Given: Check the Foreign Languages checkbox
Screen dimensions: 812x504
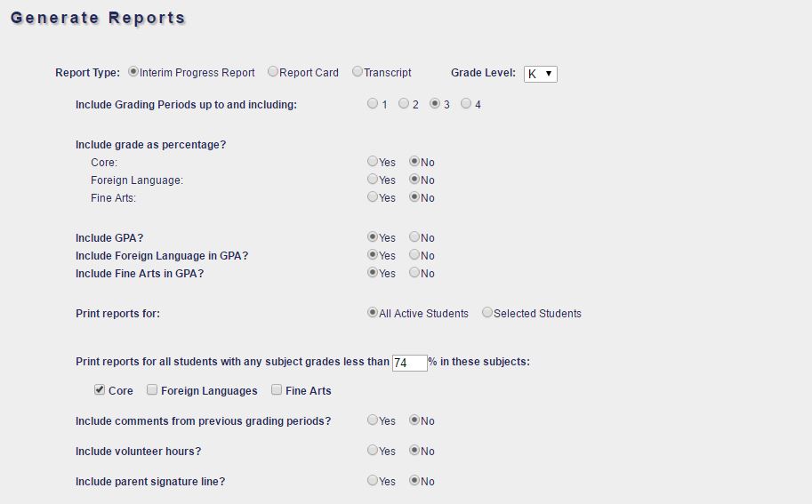Looking at the screenshot, I should tap(152, 390).
